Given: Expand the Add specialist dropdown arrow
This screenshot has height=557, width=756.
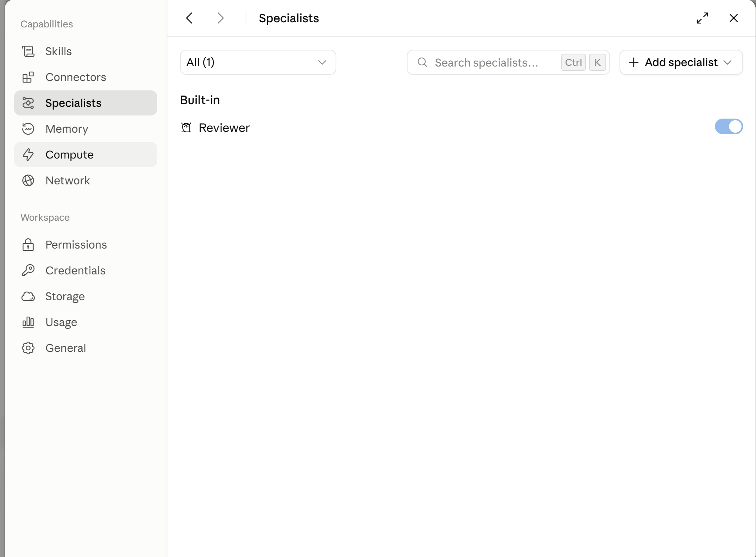Looking at the screenshot, I should click(x=727, y=62).
